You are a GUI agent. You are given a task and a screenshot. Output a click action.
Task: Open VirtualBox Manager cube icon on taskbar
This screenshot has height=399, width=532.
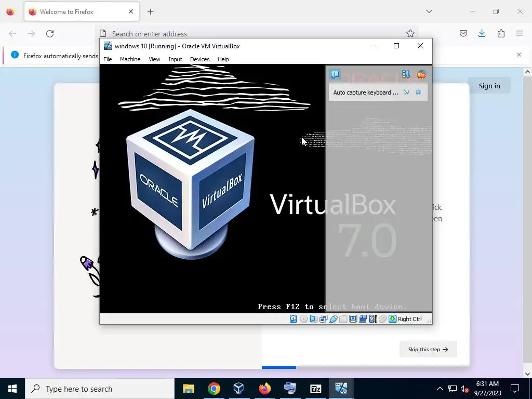pyautogui.click(x=239, y=389)
